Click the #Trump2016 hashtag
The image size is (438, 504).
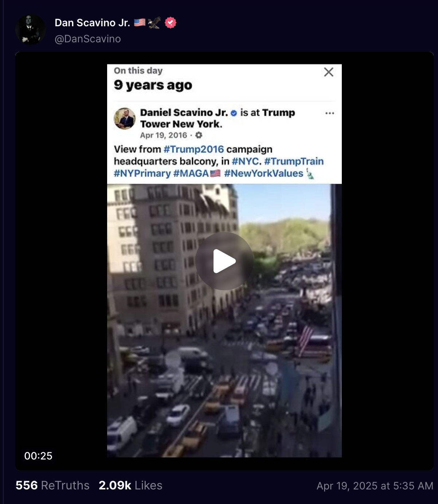[193, 149]
